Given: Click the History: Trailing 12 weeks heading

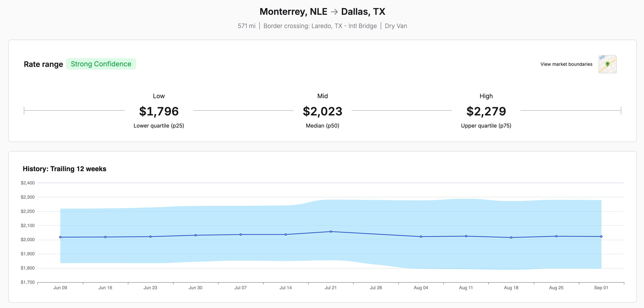Looking at the screenshot, I should pyautogui.click(x=65, y=169).
